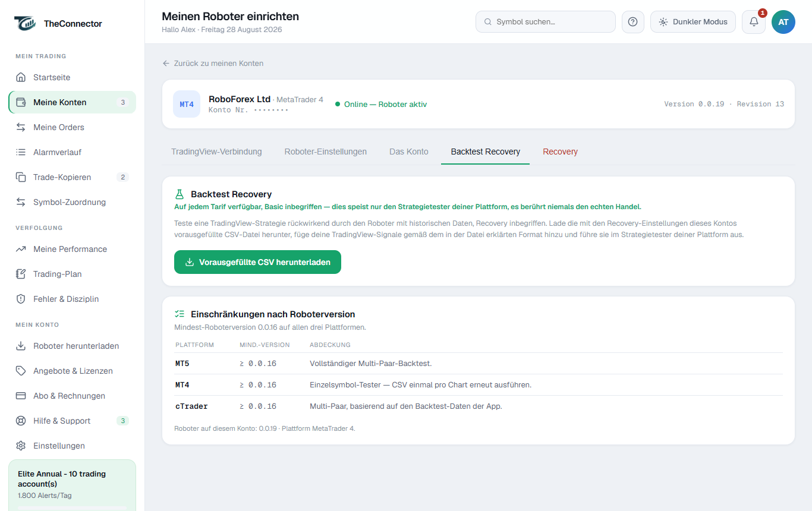Open the help question mark icon
The width and height of the screenshot is (812, 511).
pyautogui.click(x=632, y=22)
